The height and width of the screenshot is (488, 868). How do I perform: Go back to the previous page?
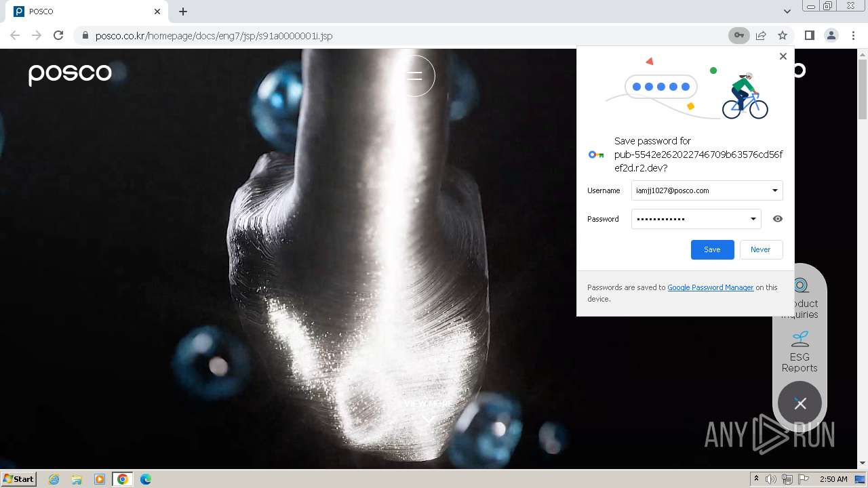click(x=15, y=35)
